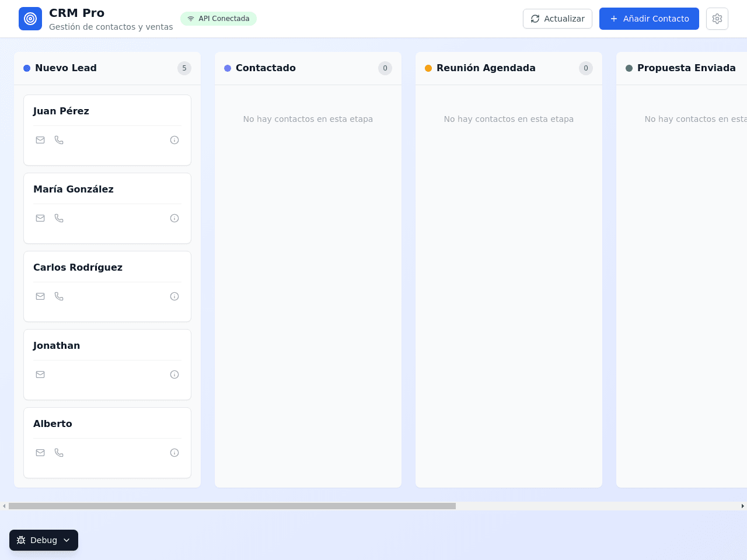Click Alberto's email icon
The width and height of the screenshot is (747, 560).
(x=40, y=453)
